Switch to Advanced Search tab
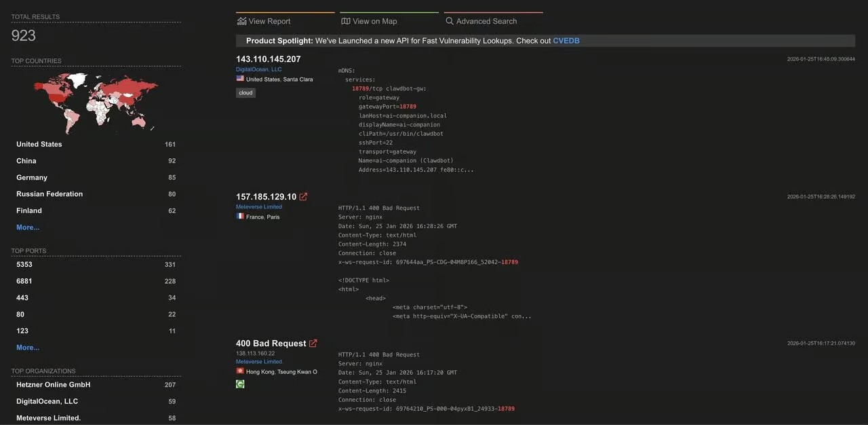 click(486, 21)
